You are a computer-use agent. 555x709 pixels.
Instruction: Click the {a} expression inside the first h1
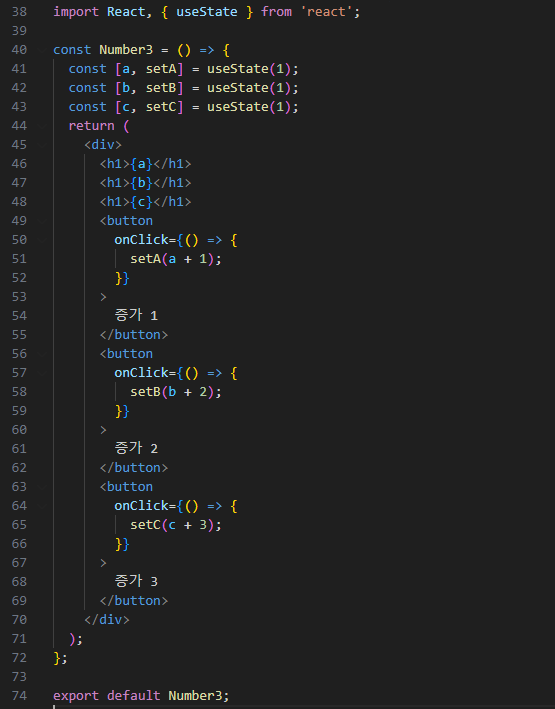141,164
